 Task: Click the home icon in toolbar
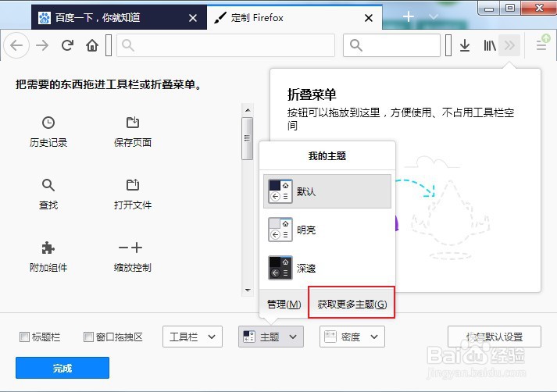click(x=92, y=45)
